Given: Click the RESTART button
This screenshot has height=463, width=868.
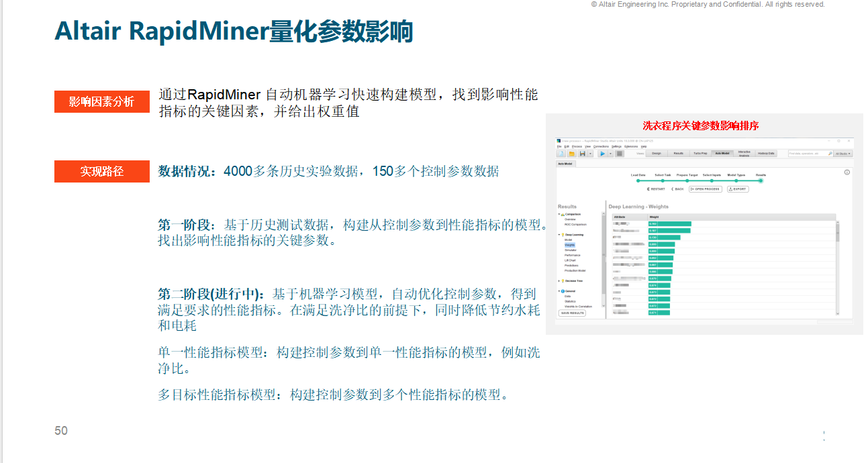Looking at the screenshot, I should click(656, 189).
